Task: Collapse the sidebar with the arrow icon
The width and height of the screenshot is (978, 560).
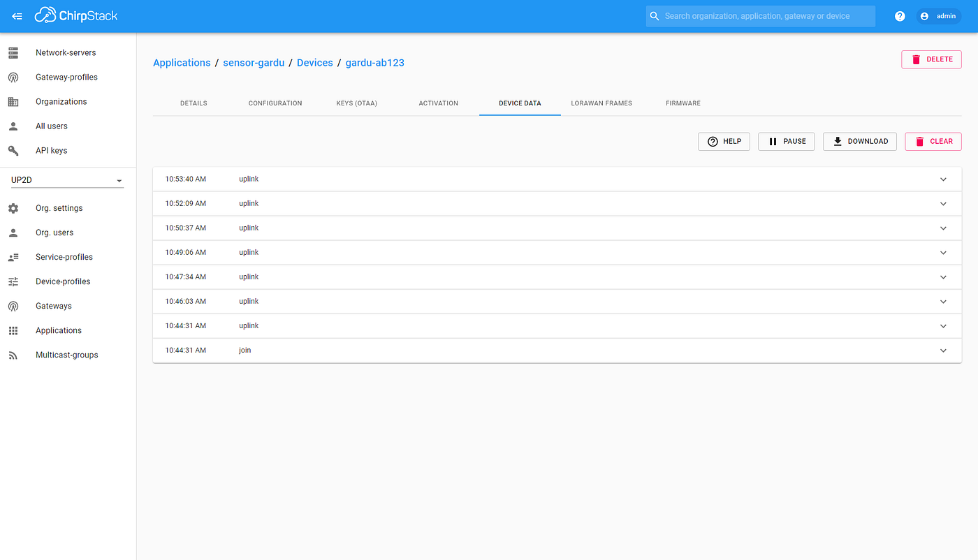Action: pos(17,16)
